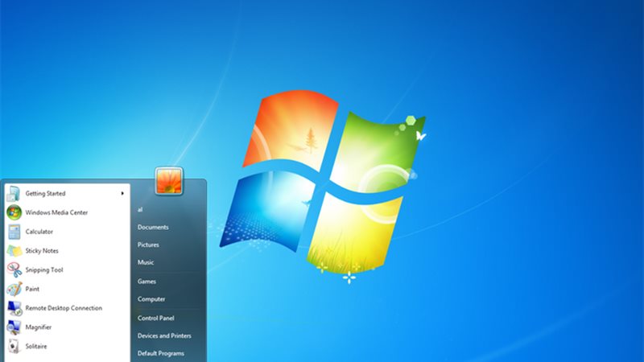Open the Getting Started icon

14,193
